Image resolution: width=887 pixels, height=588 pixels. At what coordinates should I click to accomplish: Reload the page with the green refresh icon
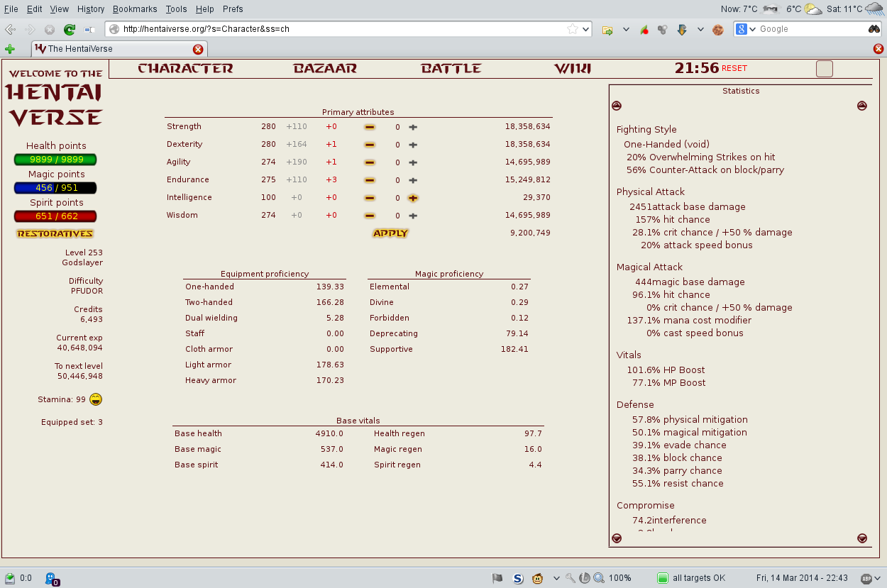[70, 29]
